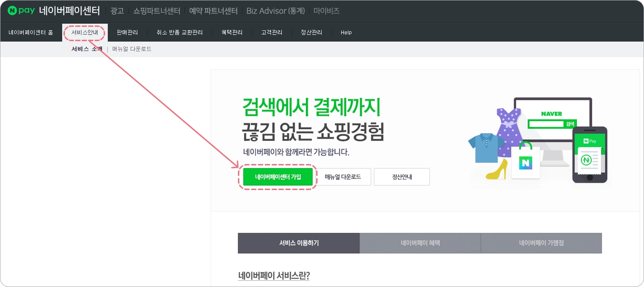
Task: Switch to 네이버페이 가맹점 tab
Action: [542, 243]
